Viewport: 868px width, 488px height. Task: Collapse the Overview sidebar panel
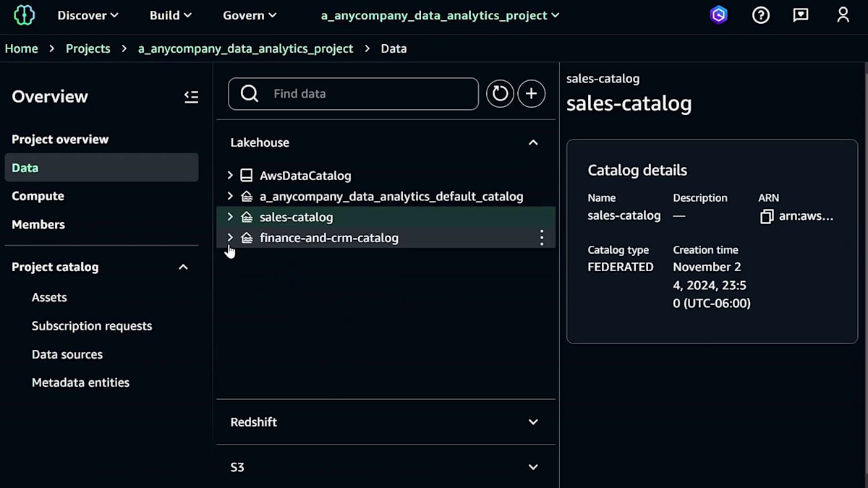coord(191,97)
